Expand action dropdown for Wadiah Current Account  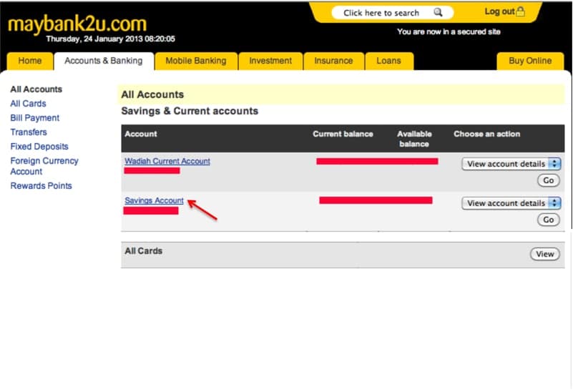click(511, 164)
